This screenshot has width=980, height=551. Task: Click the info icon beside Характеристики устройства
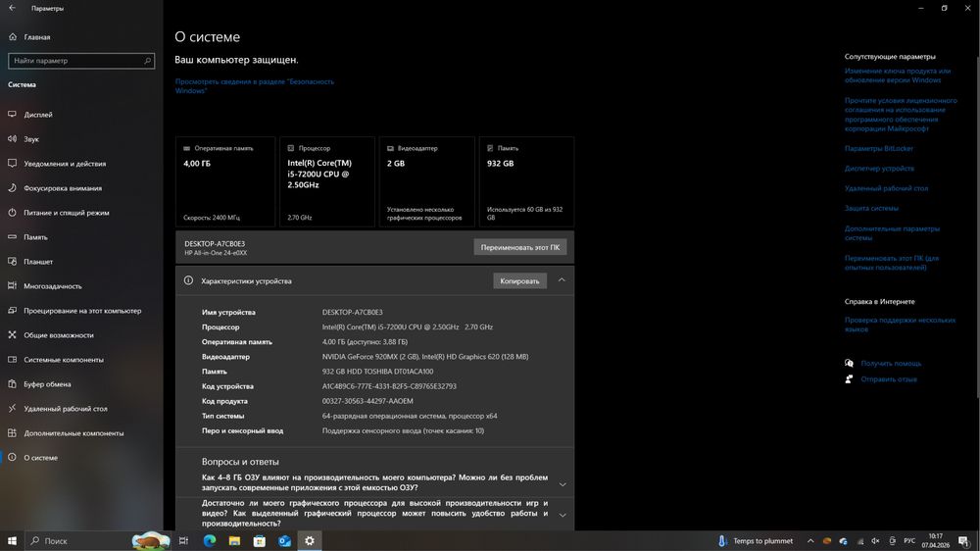point(188,280)
